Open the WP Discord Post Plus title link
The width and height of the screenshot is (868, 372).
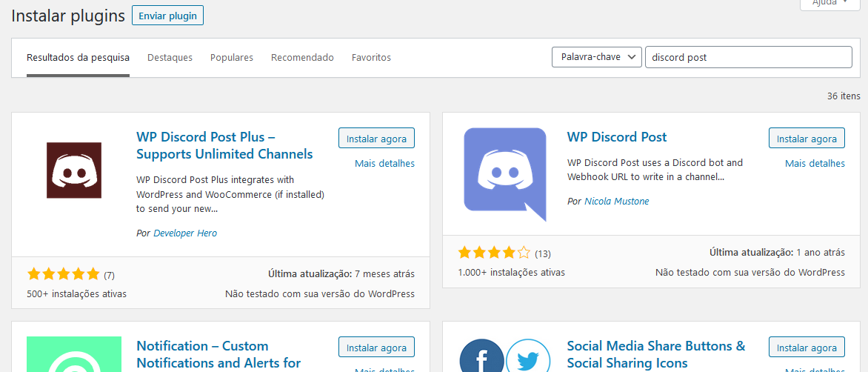(x=224, y=145)
